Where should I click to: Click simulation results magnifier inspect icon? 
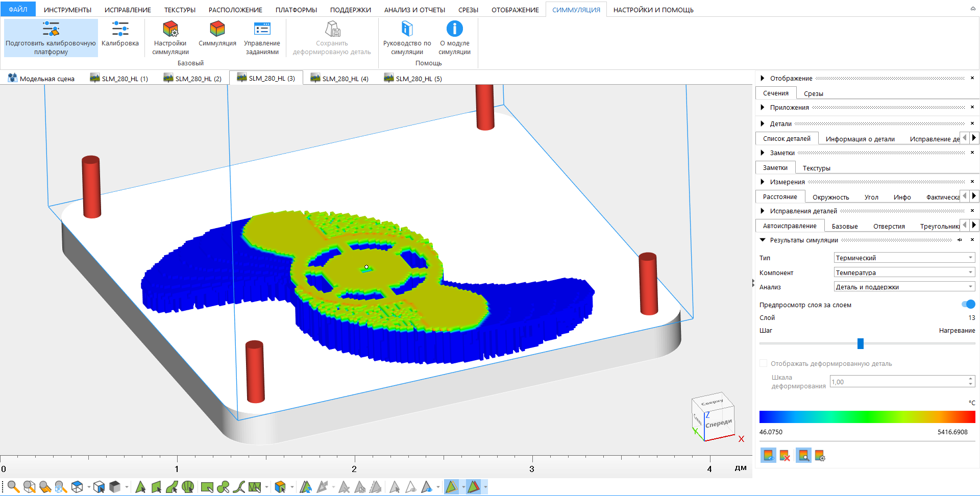coord(803,455)
